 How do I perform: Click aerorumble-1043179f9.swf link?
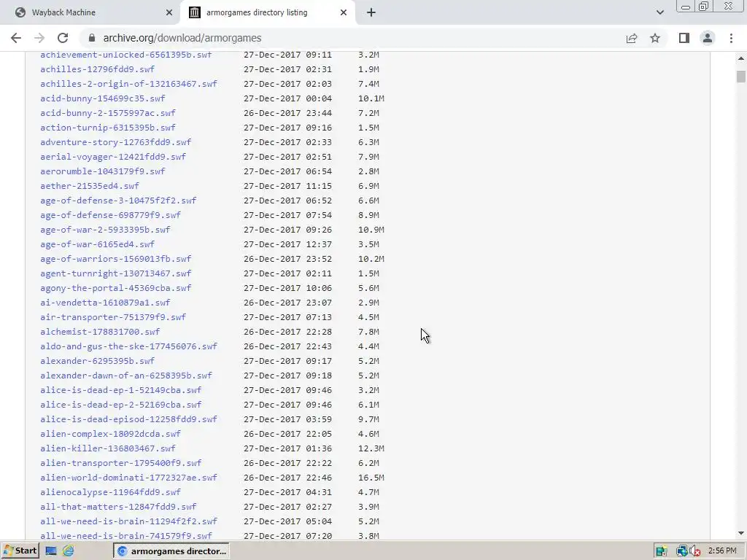coord(102,171)
